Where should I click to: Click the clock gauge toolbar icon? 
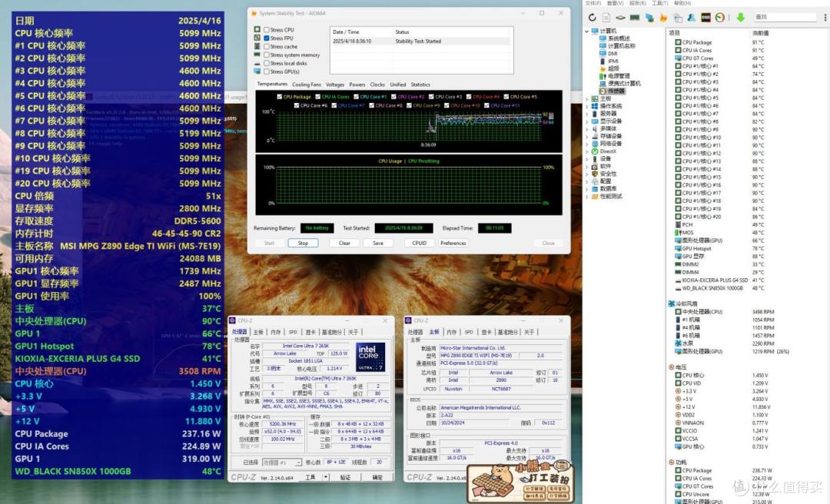point(719,18)
